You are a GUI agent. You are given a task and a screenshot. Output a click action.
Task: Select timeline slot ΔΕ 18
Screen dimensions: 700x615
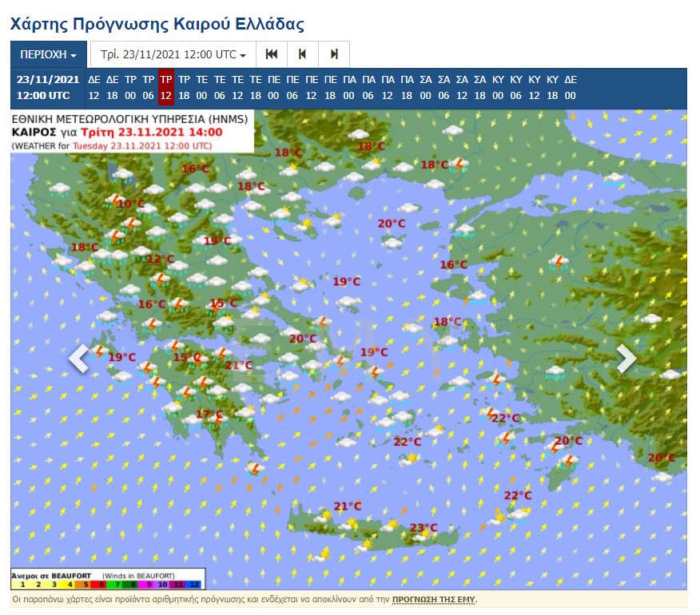click(x=112, y=88)
